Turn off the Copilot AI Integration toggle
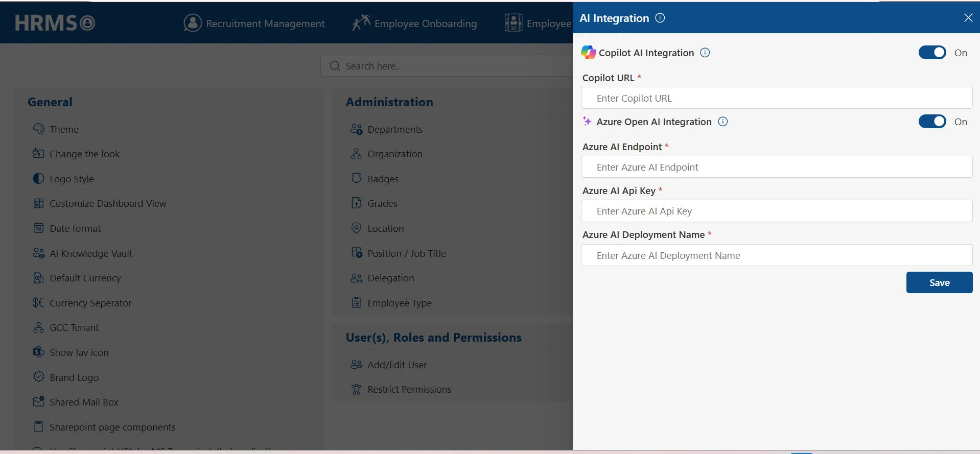The height and width of the screenshot is (454, 980). coord(932,53)
